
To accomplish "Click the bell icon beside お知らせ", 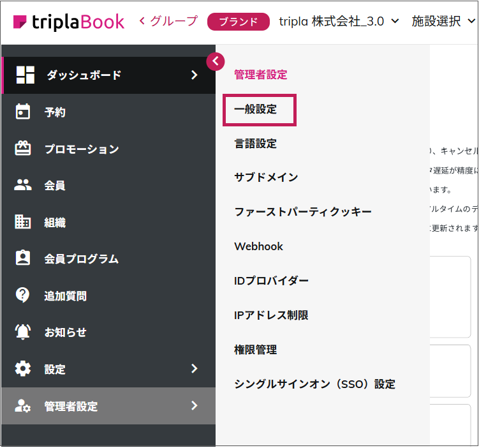I will 23,332.
